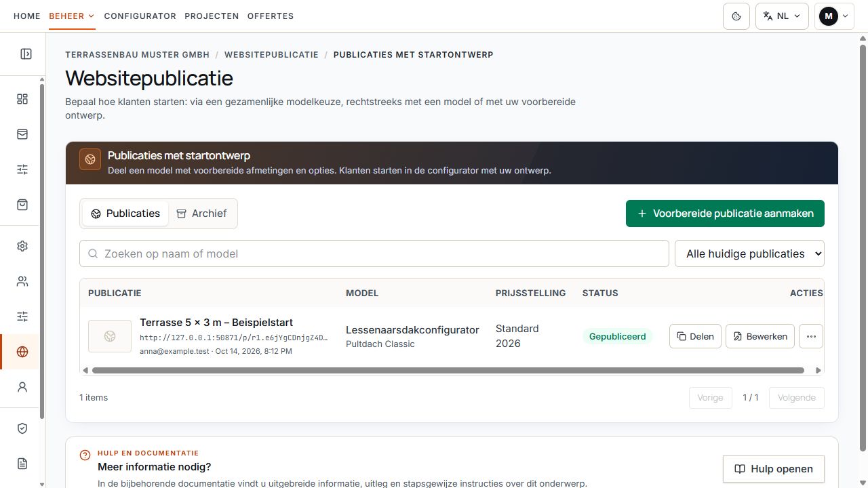868x488 pixels.
Task: Open the dashboard grid icon in sidebar
Action: 22,99
